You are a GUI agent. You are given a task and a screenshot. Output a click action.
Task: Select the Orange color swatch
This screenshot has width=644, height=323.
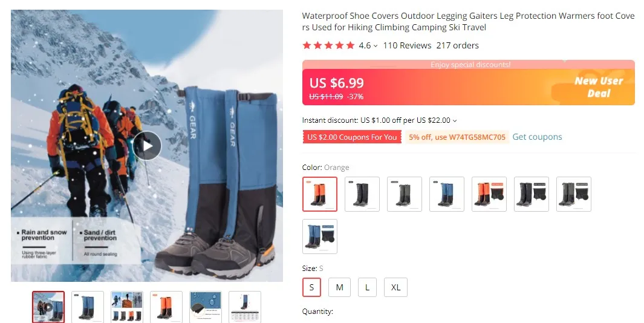click(x=320, y=194)
